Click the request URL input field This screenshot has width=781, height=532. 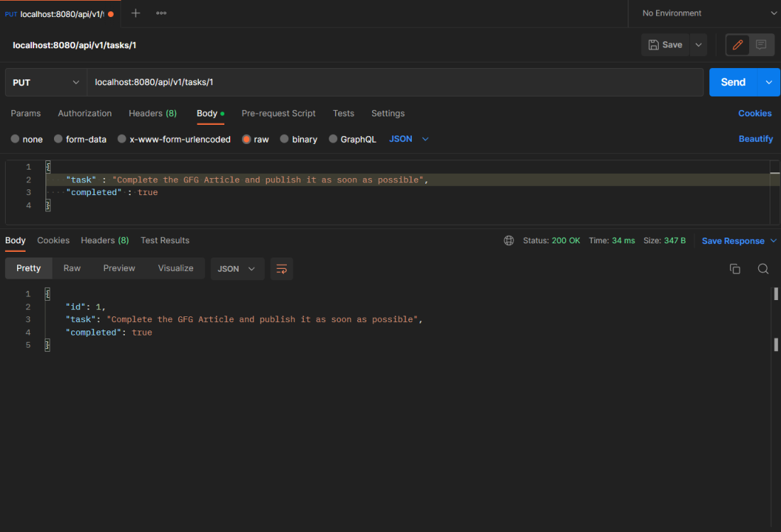pos(395,82)
